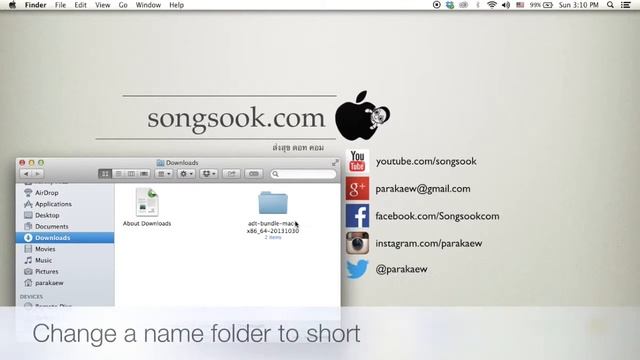Go forward with the Finder forward arrow
Screen dimensions: 640x360
tap(38, 174)
